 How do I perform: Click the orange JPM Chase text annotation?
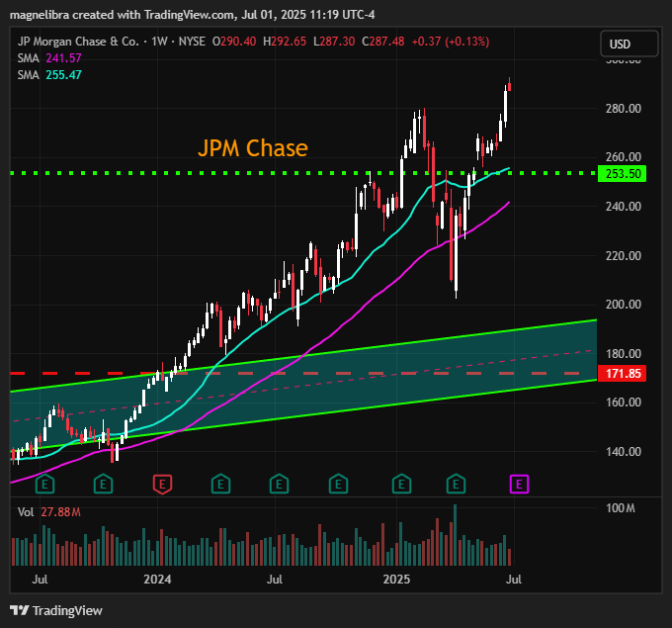(x=253, y=148)
